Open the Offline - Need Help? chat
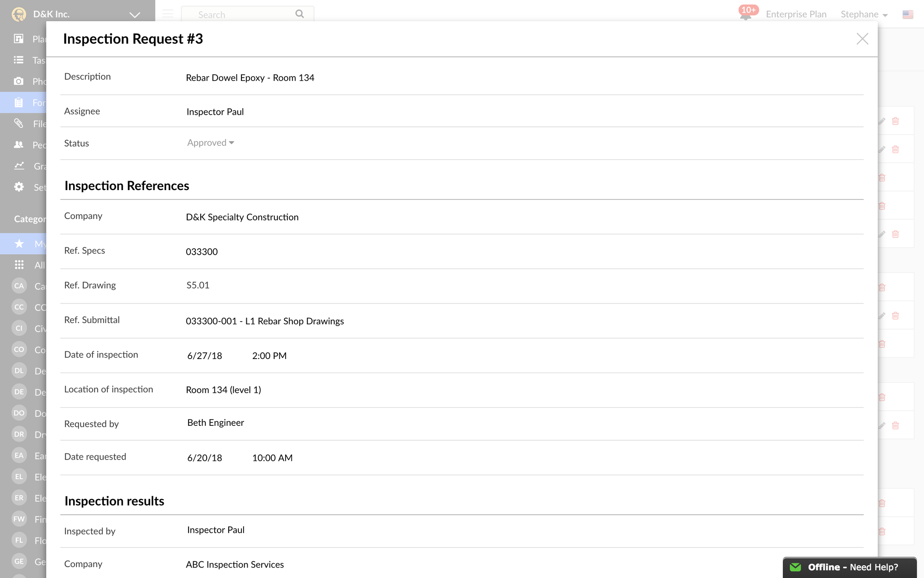Viewport: 924px width, 578px height. (850, 568)
